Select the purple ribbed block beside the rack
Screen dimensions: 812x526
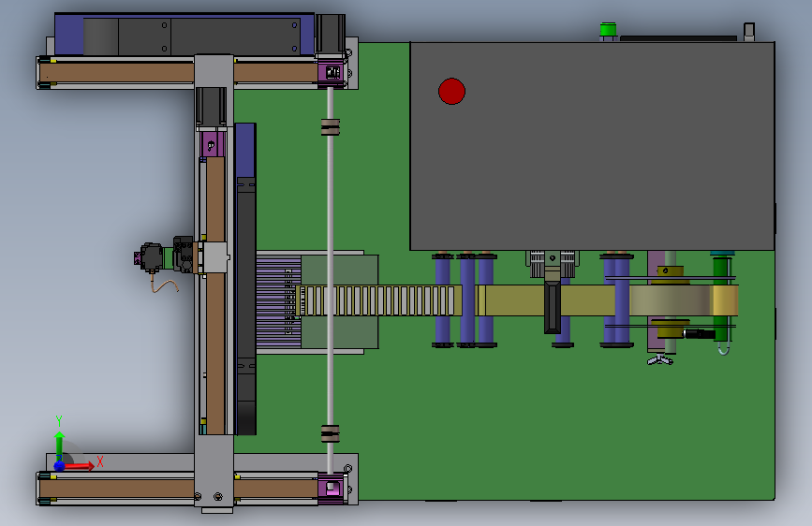click(x=278, y=301)
